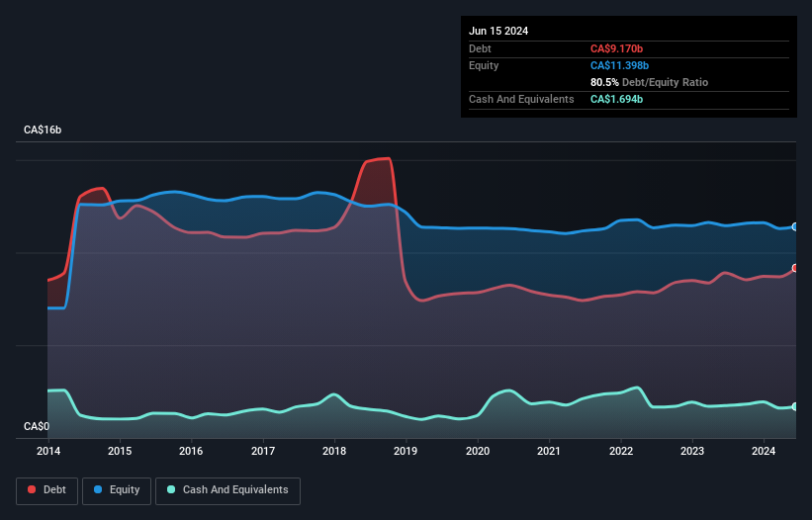The width and height of the screenshot is (812, 520).
Task: Toggle the Debt series in the legend
Action: (x=45, y=490)
